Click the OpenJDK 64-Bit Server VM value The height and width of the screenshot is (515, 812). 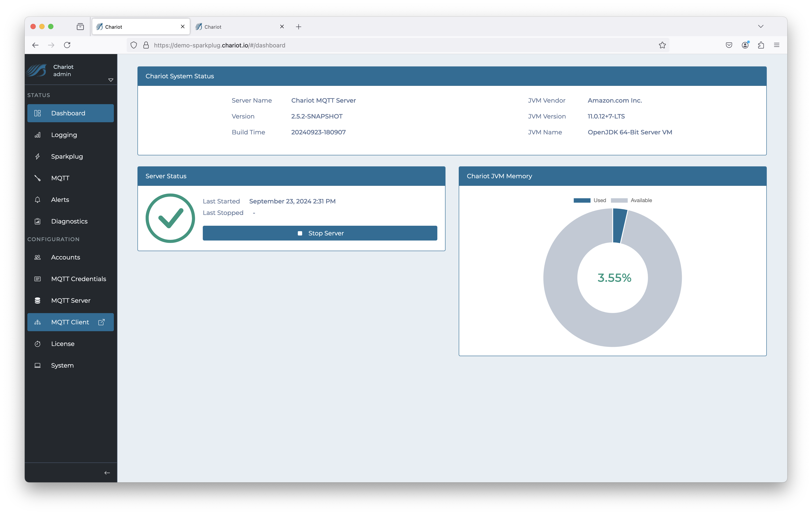[630, 132]
